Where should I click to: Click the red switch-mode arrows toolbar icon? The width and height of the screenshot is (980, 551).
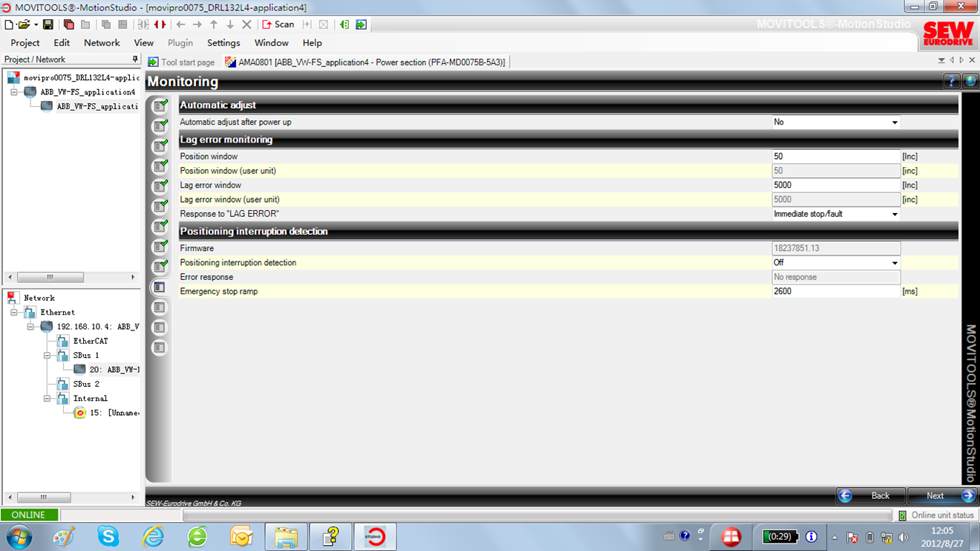pos(160,25)
